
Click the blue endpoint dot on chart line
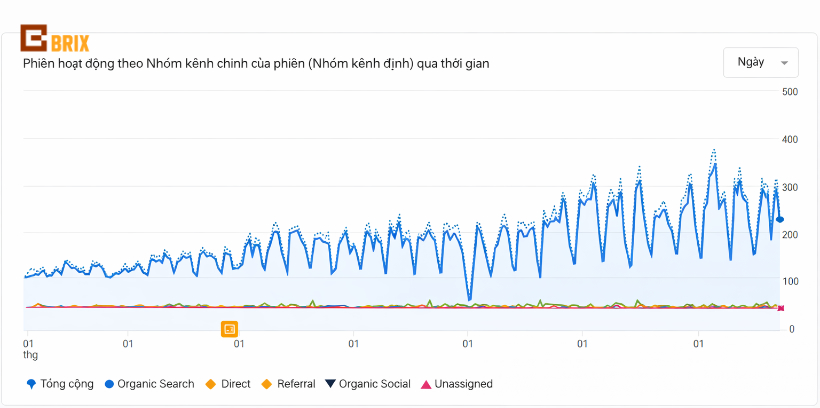pos(780,219)
